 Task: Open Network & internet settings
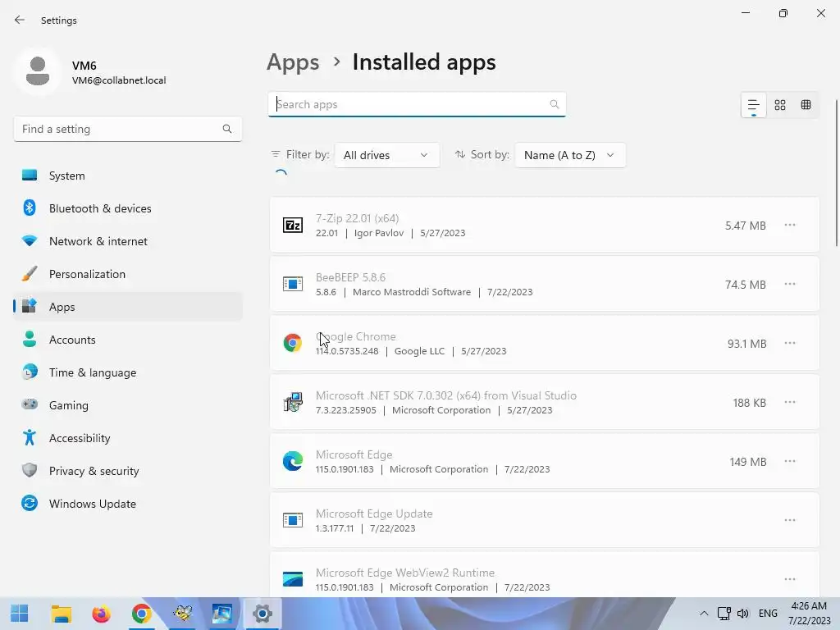click(x=127, y=241)
